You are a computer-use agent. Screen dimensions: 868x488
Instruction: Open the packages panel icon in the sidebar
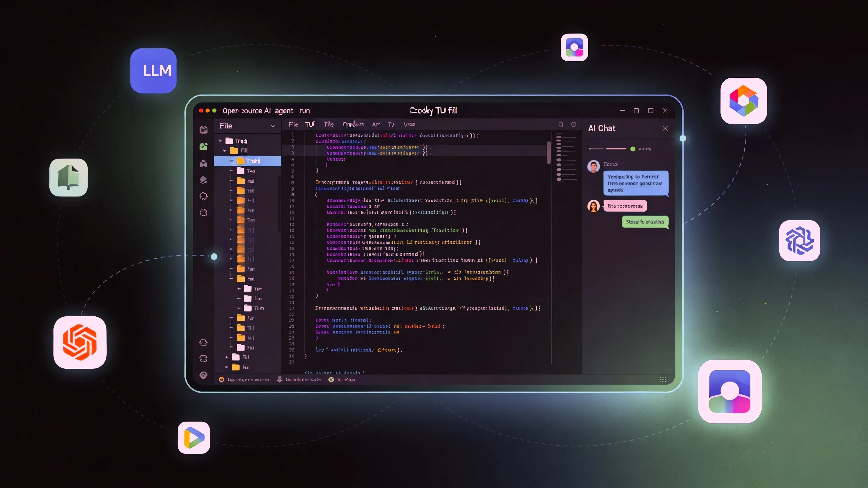pos(204,180)
